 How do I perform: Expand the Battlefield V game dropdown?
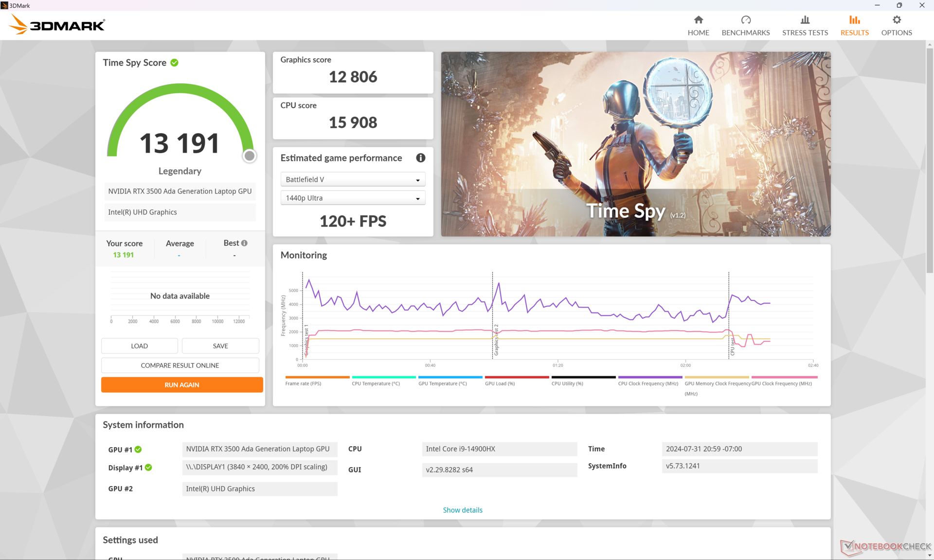click(353, 179)
